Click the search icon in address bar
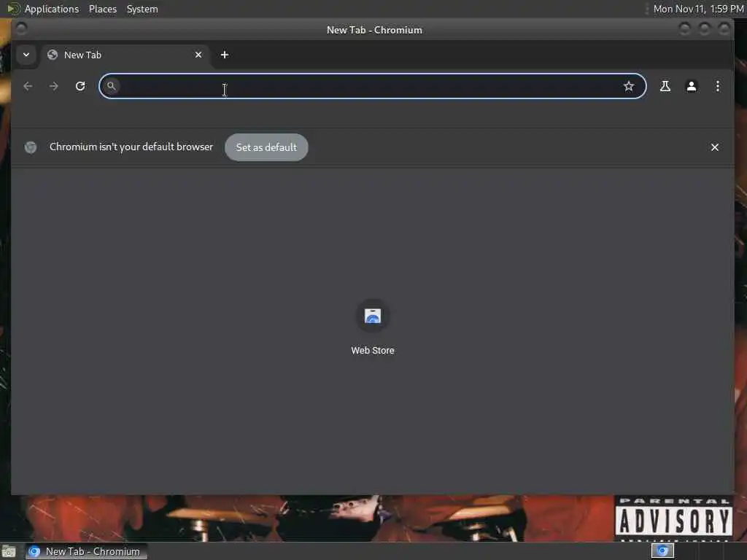This screenshot has height=560, width=747. click(111, 86)
